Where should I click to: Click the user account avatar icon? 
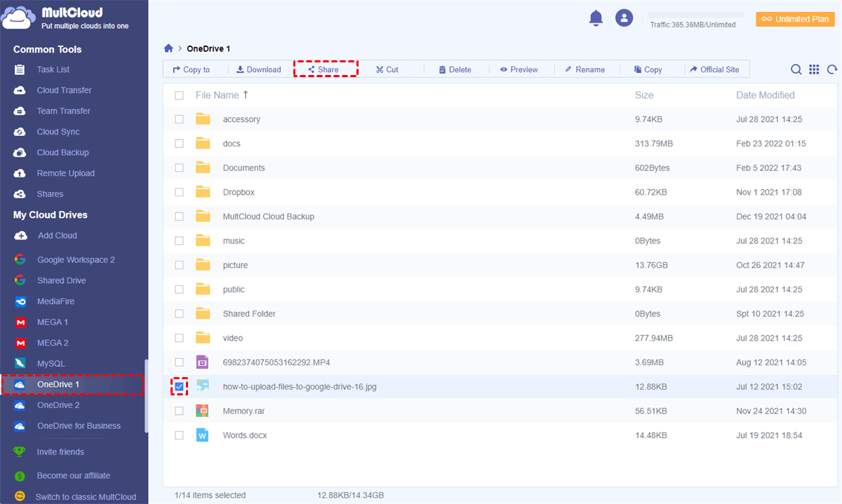[624, 18]
